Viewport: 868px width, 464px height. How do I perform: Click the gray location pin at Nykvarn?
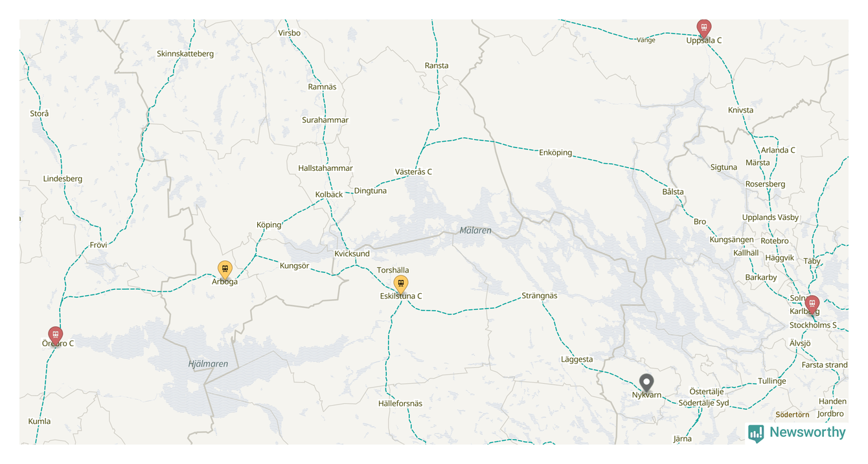[x=646, y=382]
